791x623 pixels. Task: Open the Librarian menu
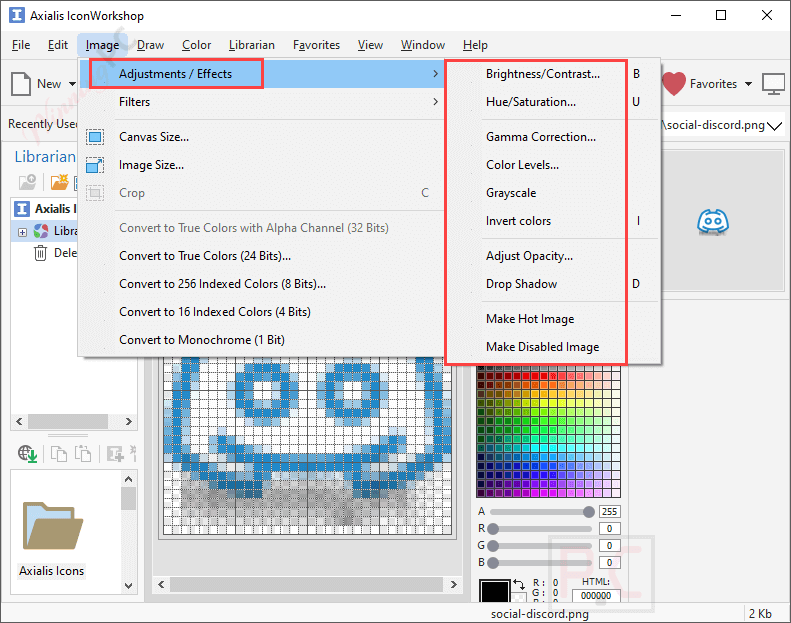252,45
